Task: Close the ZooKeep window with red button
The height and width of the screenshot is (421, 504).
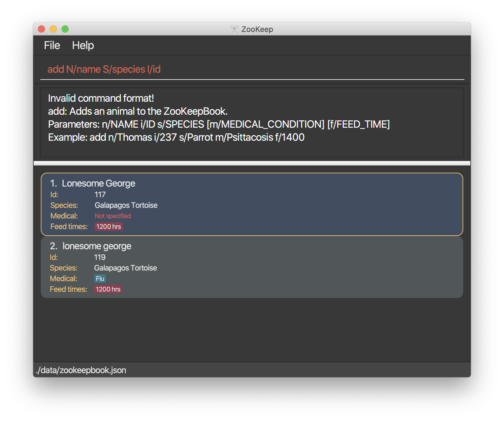Action: point(41,29)
